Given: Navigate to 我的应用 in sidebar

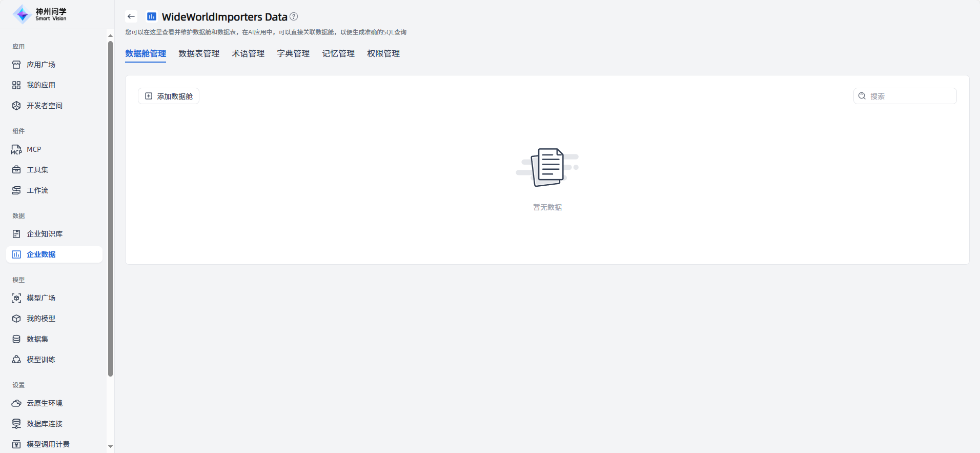Looking at the screenshot, I should click(41, 85).
